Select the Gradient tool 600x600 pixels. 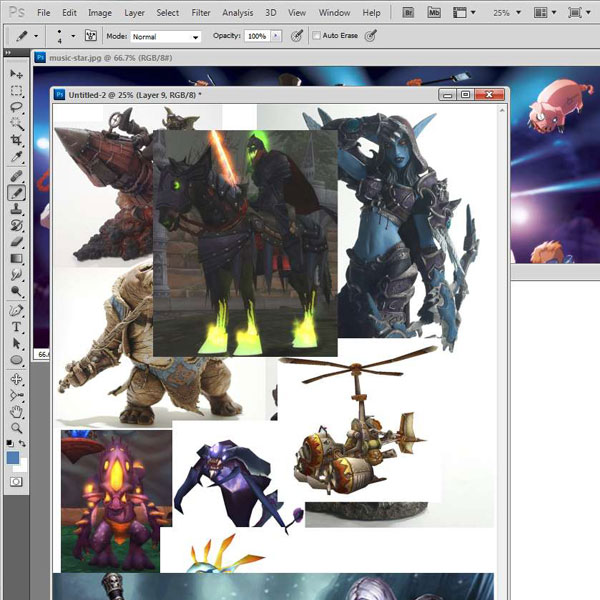(16, 259)
